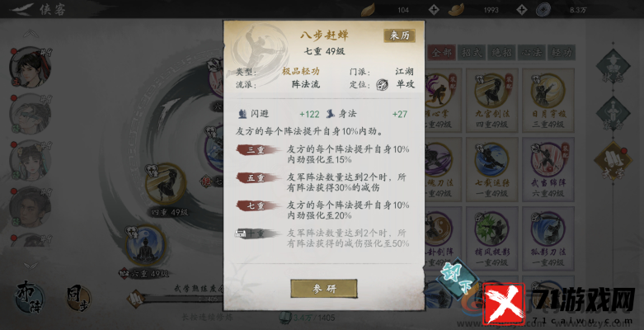
Task: Select the 状态 side icon
Action: point(613,66)
